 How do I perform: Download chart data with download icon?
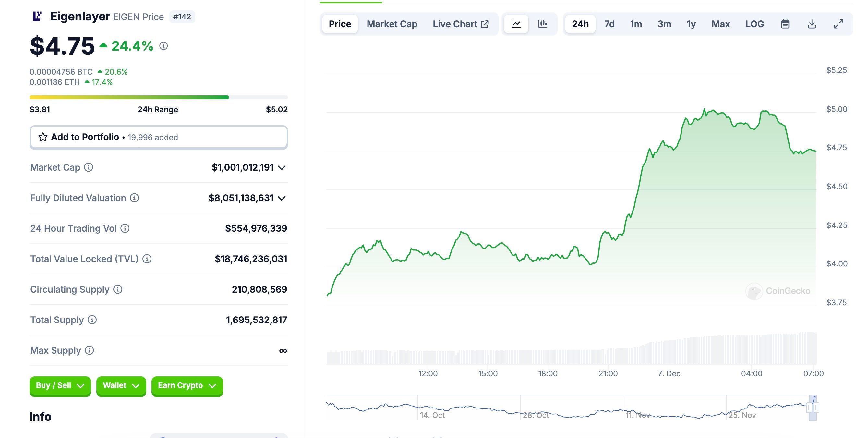coord(812,24)
